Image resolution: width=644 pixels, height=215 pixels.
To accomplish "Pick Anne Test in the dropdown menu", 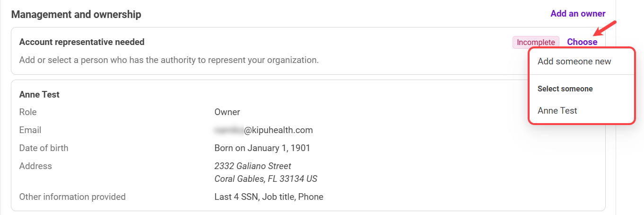I will click(557, 111).
